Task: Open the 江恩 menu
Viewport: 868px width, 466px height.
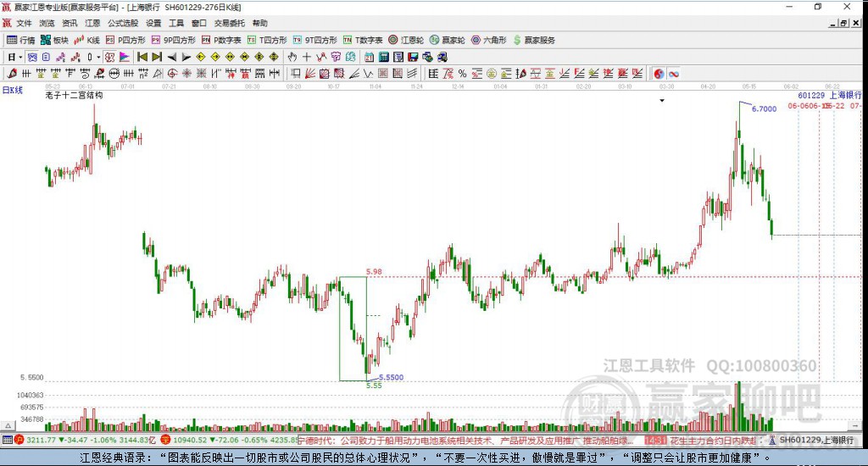Action: [x=92, y=23]
